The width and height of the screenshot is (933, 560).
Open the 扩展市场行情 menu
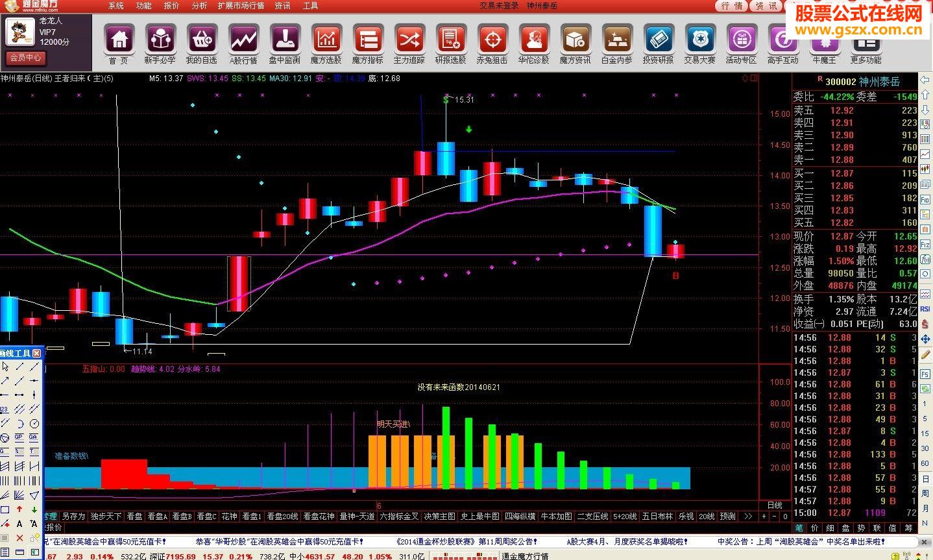pyautogui.click(x=241, y=5)
